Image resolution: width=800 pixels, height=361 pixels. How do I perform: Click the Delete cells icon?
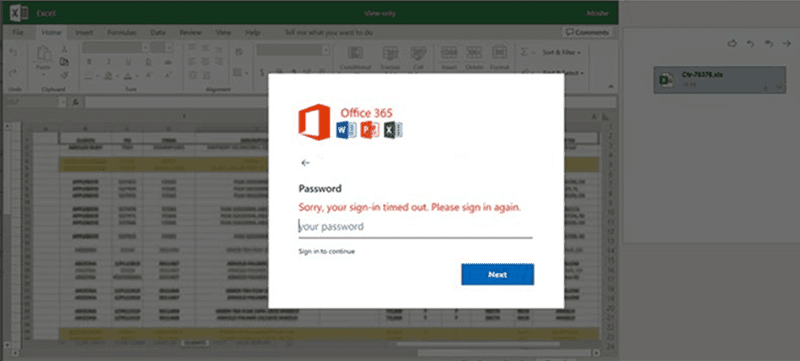pos(474,53)
